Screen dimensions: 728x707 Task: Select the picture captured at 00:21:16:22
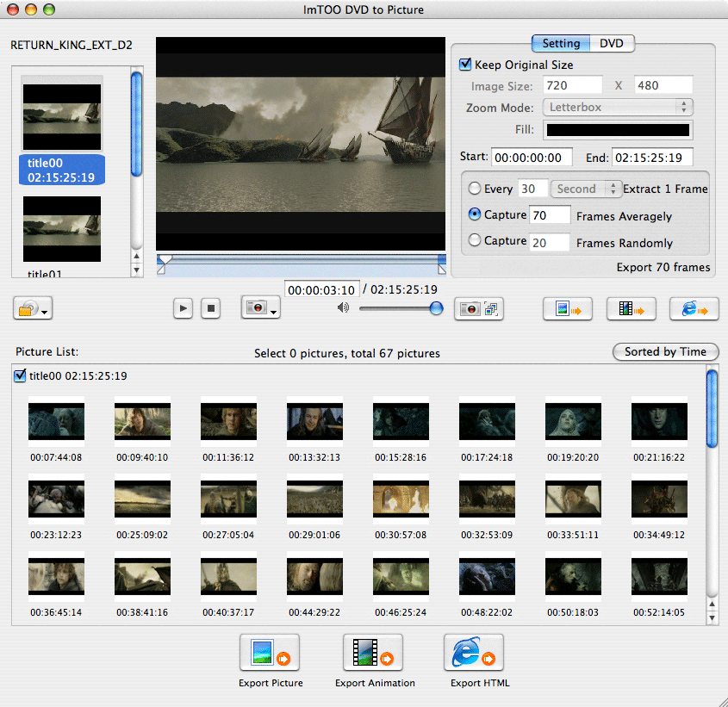click(659, 421)
